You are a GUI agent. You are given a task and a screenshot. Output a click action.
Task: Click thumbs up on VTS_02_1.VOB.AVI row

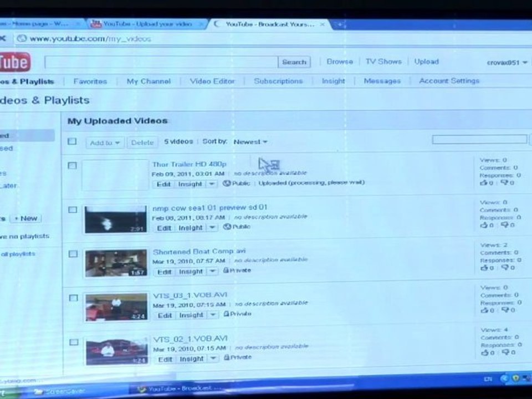click(485, 353)
